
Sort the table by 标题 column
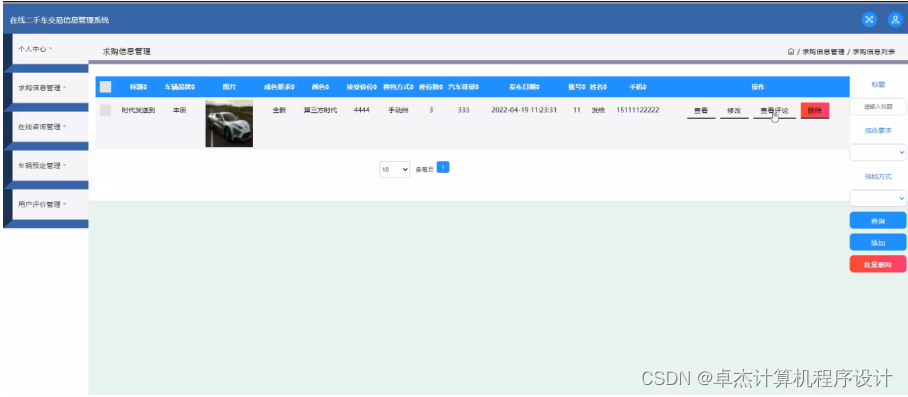(138, 87)
